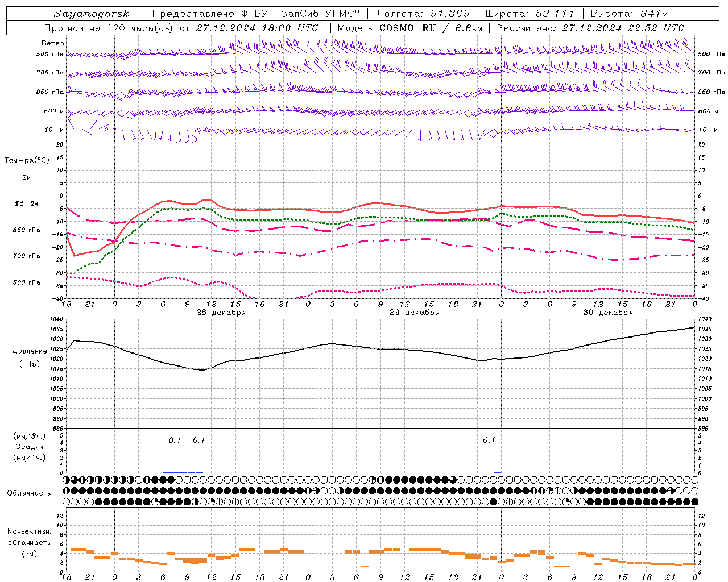The width and height of the screenshot is (728, 582).
Task: Click the 29 декабря date label
Action: 415,313
